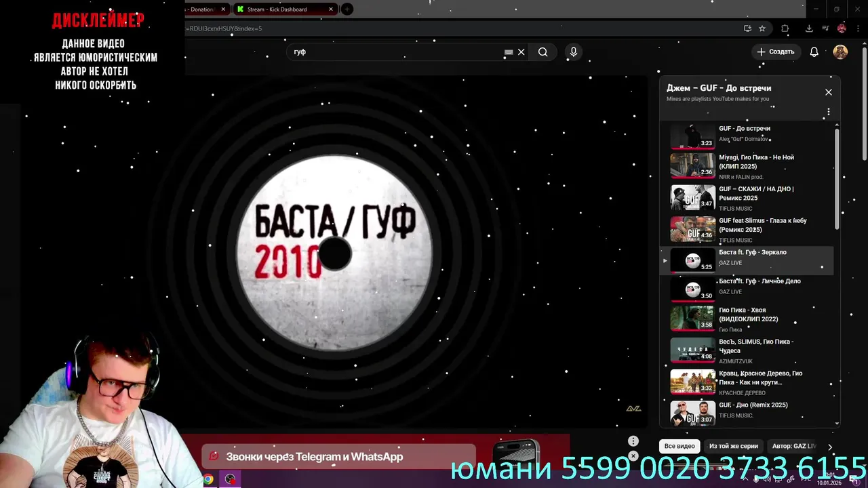Viewport: 868px width, 488px height.
Task: Open the ad three-dot options icon
Action: [x=633, y=441]
